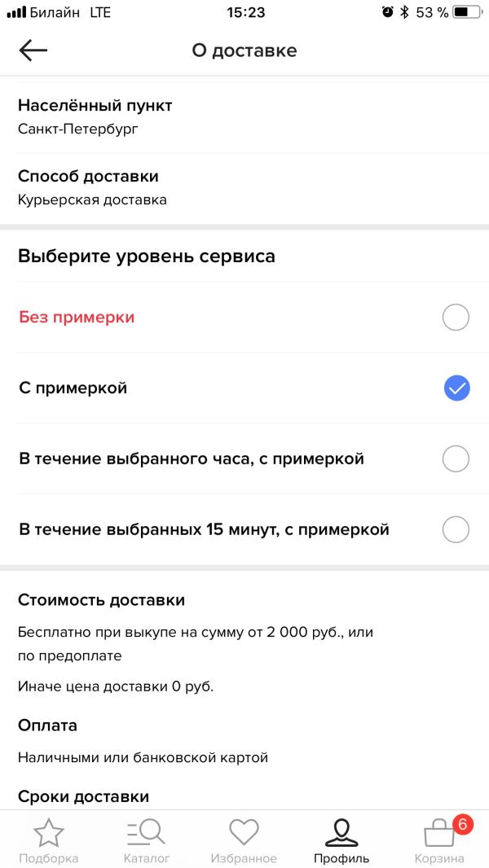489x868 pixels.
Task: Open the Каталог search icon
Action: [x=146, y=832]
